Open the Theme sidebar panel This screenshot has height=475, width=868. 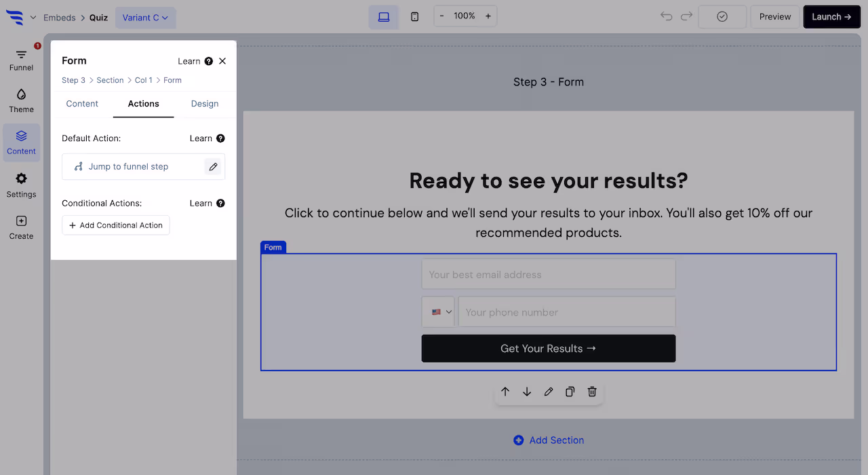pos(21,101)
